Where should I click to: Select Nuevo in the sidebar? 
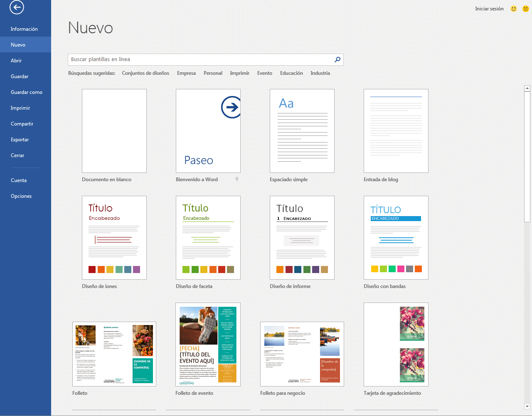pyautogui.click(x=25, y=45)
